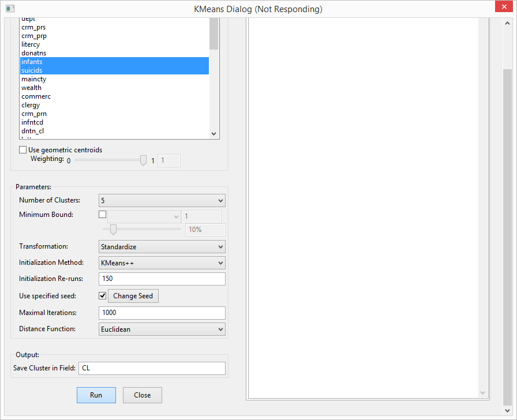This screenshot has height=420, width=517.
Task: Select clergy in variable list
Action: 114,105
